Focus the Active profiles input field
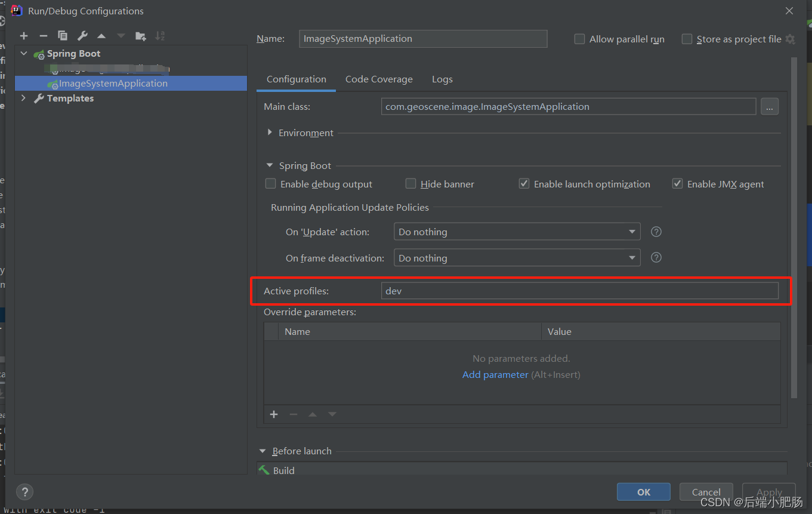This screenshot has width=812, height=514. point(580,291)
